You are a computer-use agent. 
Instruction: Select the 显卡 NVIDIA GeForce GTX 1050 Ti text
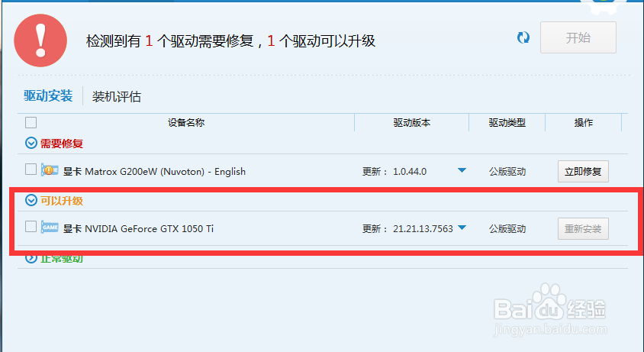pos(138,228)
